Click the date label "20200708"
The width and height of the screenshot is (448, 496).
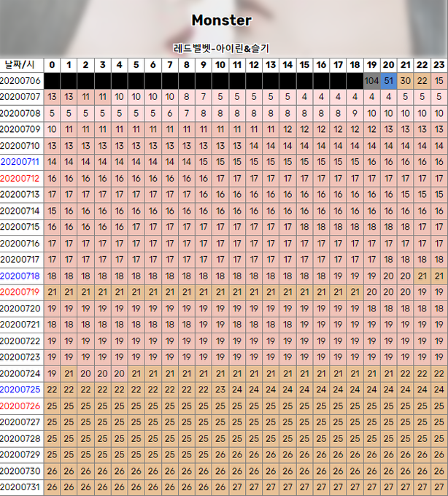click(20, 113)
